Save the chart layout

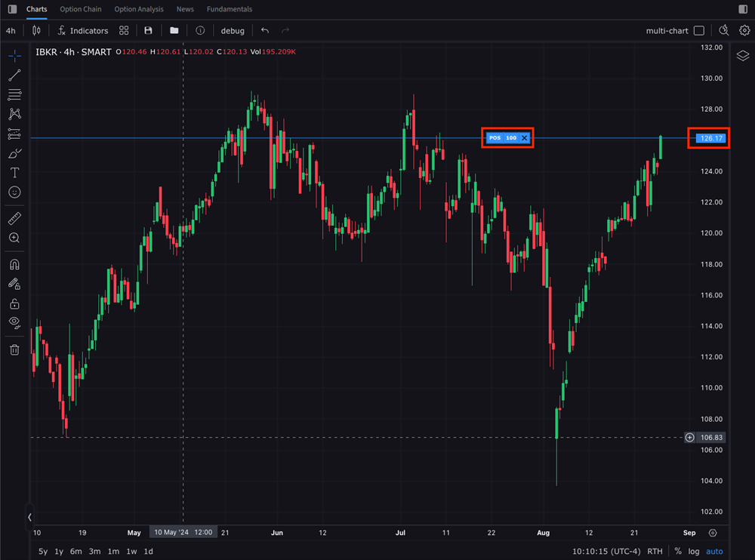tap(148, 30)
